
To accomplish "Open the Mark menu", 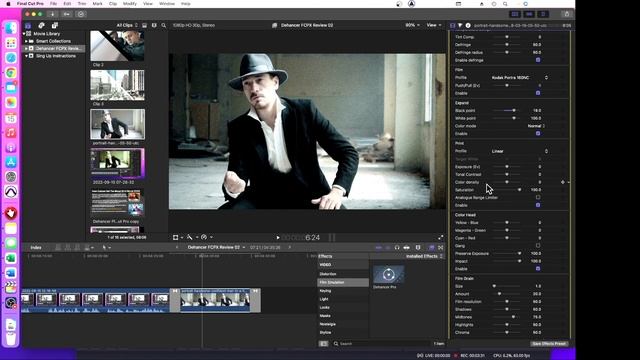I will [x=98, y=4].
